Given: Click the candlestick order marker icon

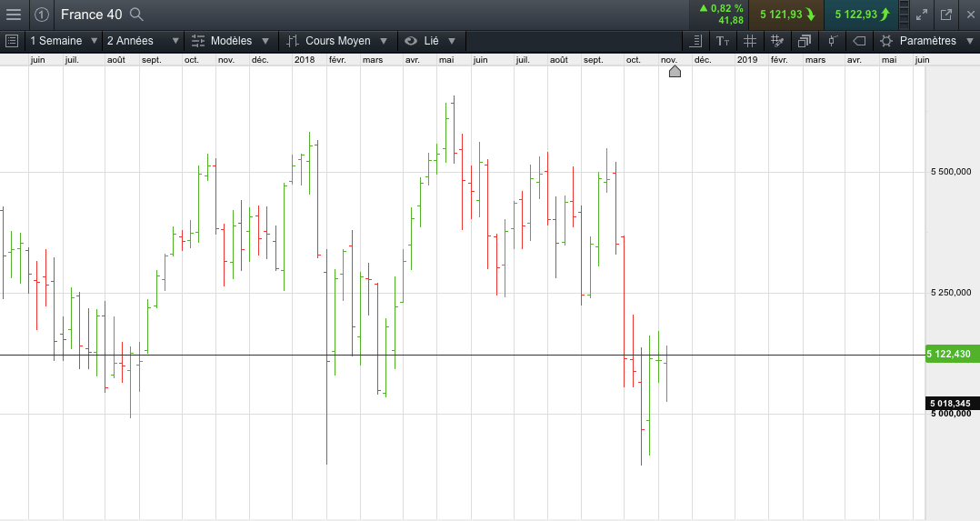Looking at the screenshot, I should 832,41.
